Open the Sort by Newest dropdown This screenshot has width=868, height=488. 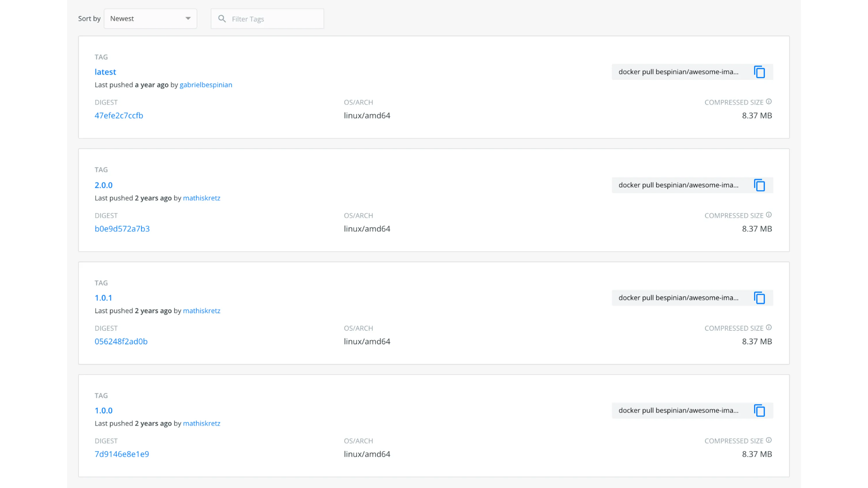pos(150,19)
